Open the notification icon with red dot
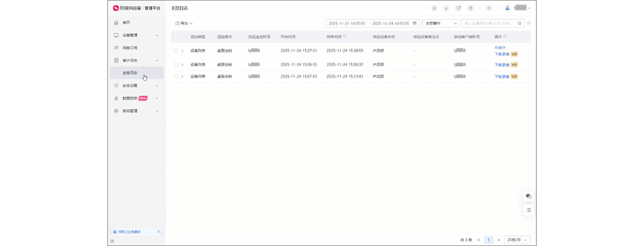The height and width of the screenshot is (246, 644). pyautogui.click(x=458, y=8)
